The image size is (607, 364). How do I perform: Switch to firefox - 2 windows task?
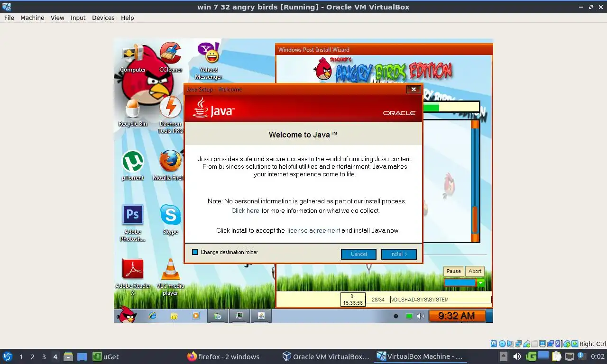point(223,356)
